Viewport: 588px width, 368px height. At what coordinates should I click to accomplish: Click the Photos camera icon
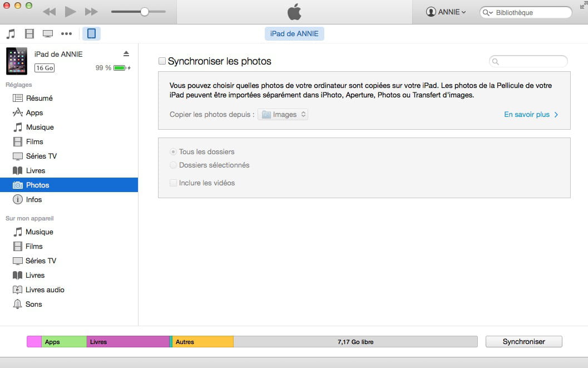point(18,185)
